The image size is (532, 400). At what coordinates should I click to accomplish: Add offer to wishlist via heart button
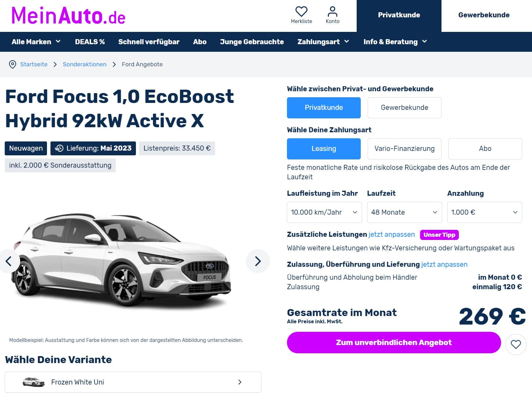(x=516, y=344)
